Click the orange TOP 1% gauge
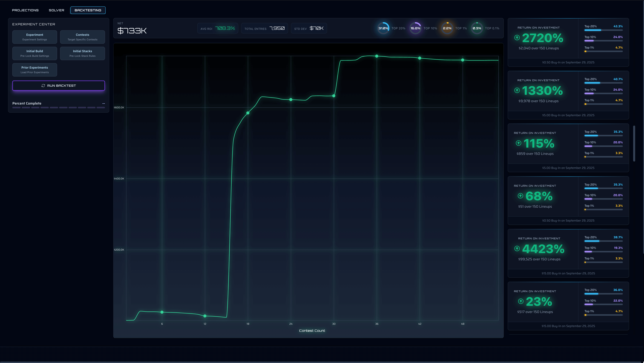Screen dimensions: 644x363 tap(447, 28)
